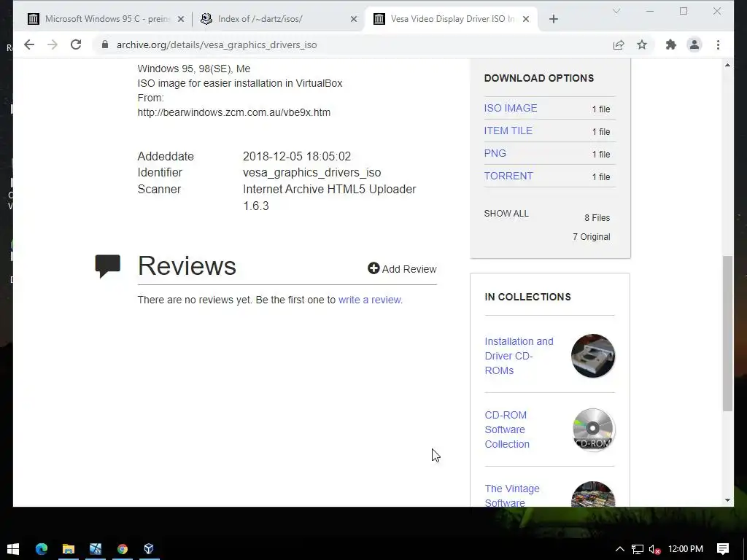
Task: Open the PNG download option
Action: (495, 153)
